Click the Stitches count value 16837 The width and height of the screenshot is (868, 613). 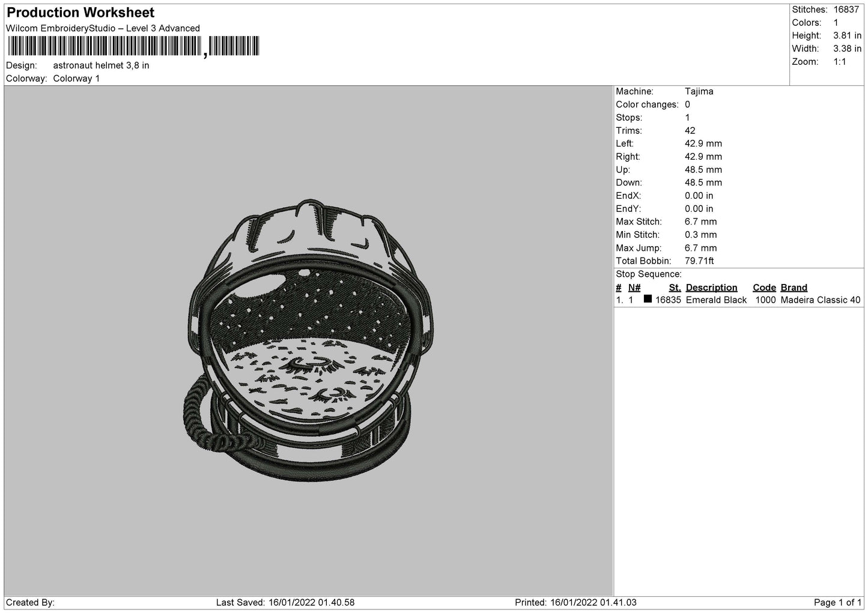click(846, 10)
